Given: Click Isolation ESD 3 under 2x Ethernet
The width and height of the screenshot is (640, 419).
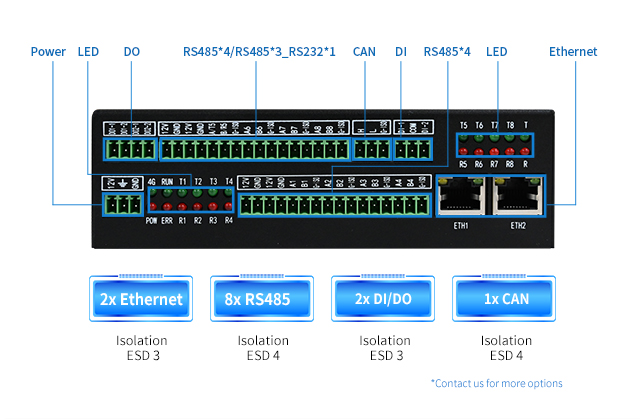Looking at the screenshot, I should point(142,348).
